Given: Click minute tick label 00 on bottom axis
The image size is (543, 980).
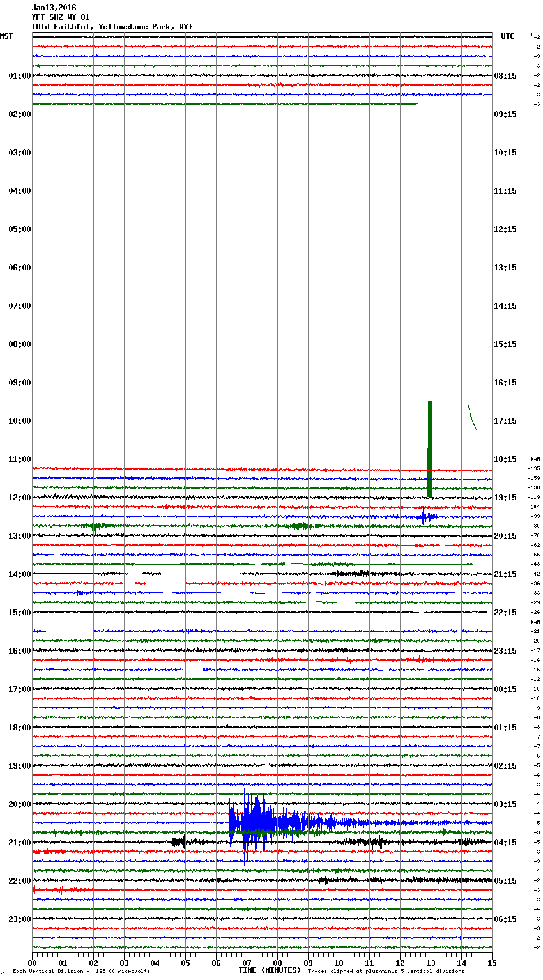Looking at the screenshot, I should (33, 963).
